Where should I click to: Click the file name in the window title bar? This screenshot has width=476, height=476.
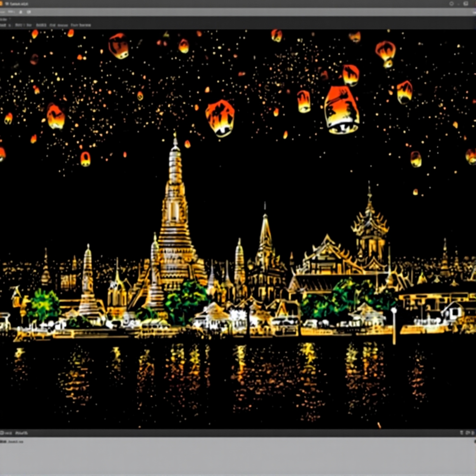click(17, 4)
